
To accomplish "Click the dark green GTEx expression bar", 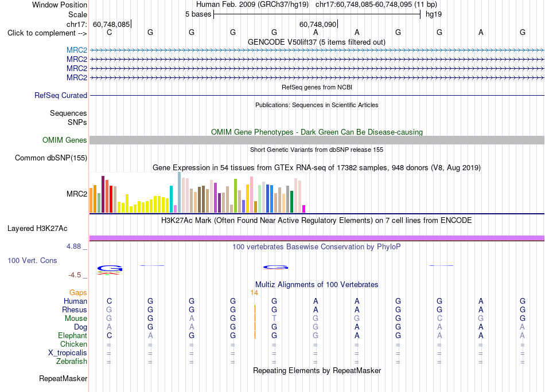I will click(291, 202).
